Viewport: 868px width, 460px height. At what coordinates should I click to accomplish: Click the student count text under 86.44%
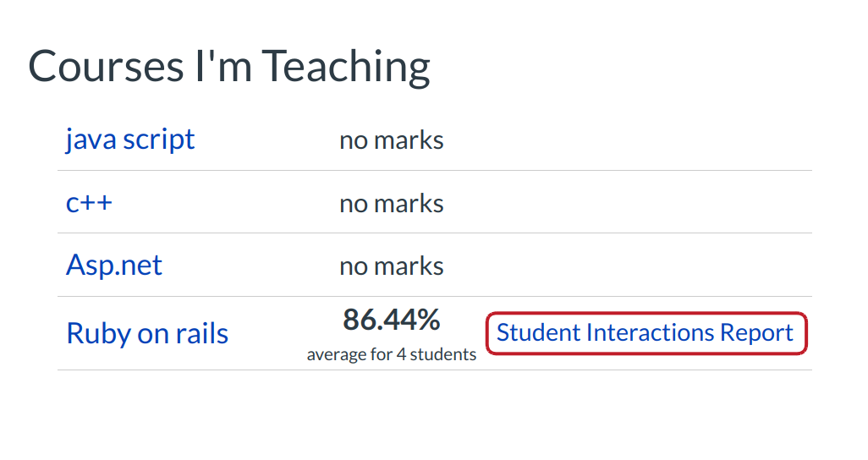coord(391,355)
